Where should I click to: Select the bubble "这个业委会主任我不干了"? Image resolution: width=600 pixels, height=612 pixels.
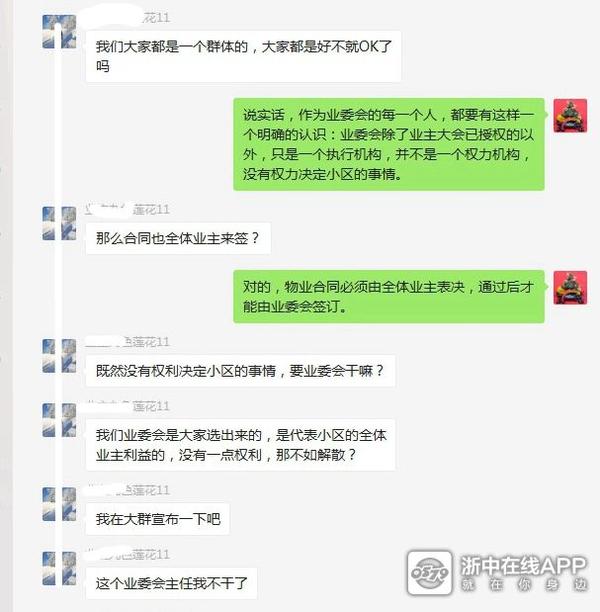point(171,584)
